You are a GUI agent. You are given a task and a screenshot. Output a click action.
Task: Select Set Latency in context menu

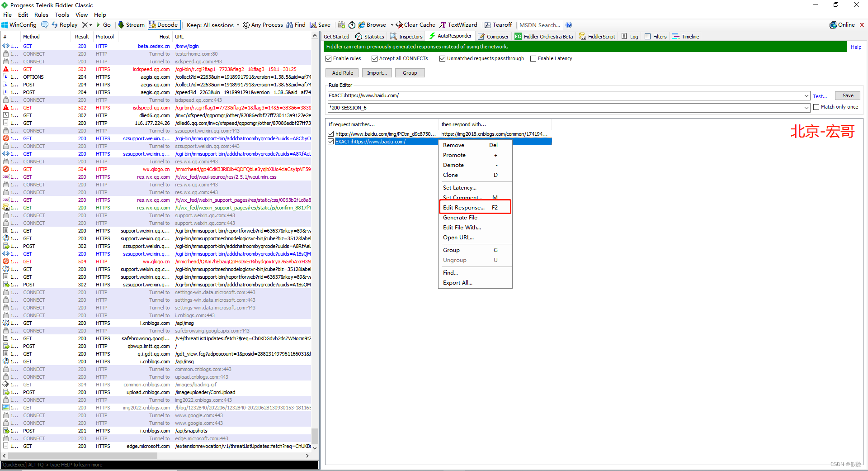pyautogui.click(x=475, y=188)
